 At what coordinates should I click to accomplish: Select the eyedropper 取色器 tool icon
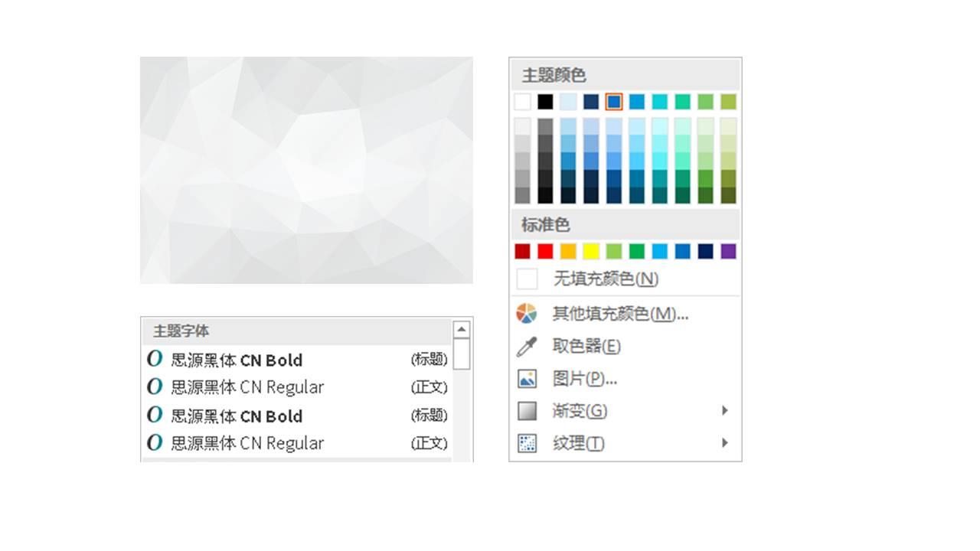pos(528,346)
